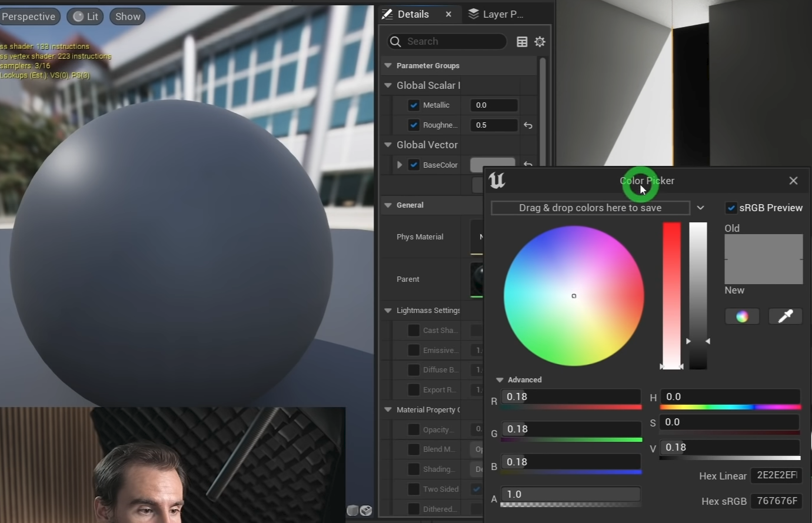Viewport: 812px width, 523px height.
Task: Click the color wheel theme icon button
Action: point(742,317)
